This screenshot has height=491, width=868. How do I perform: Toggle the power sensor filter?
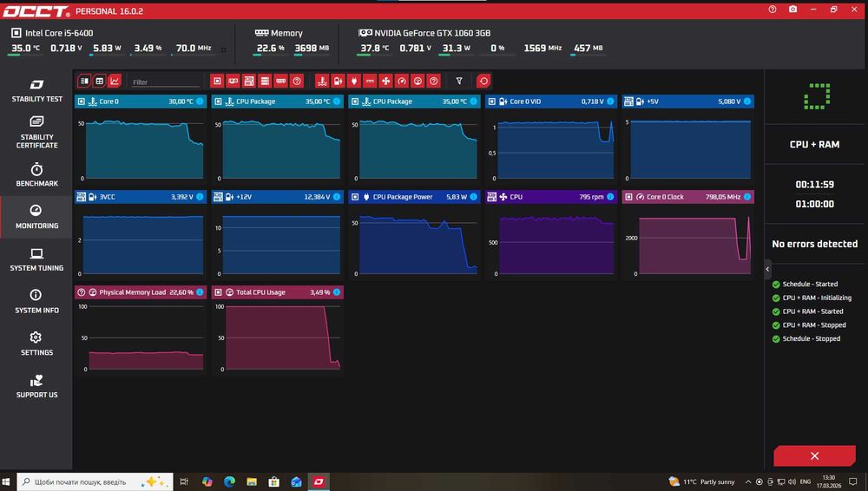click(354, 82)
